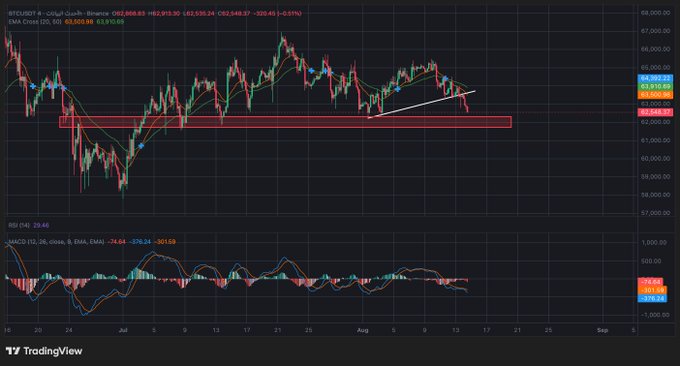Click the Sep date label on time axis
Image resolution: width=680 pixels, height=366 pixels.
[602, 330]
